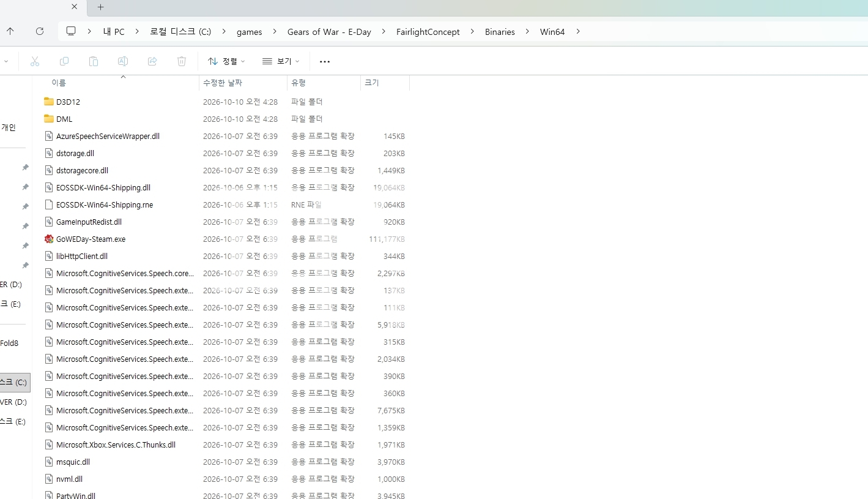
Task: Open the 정렬 sort dropdown
Action: (x=226, y=61)
